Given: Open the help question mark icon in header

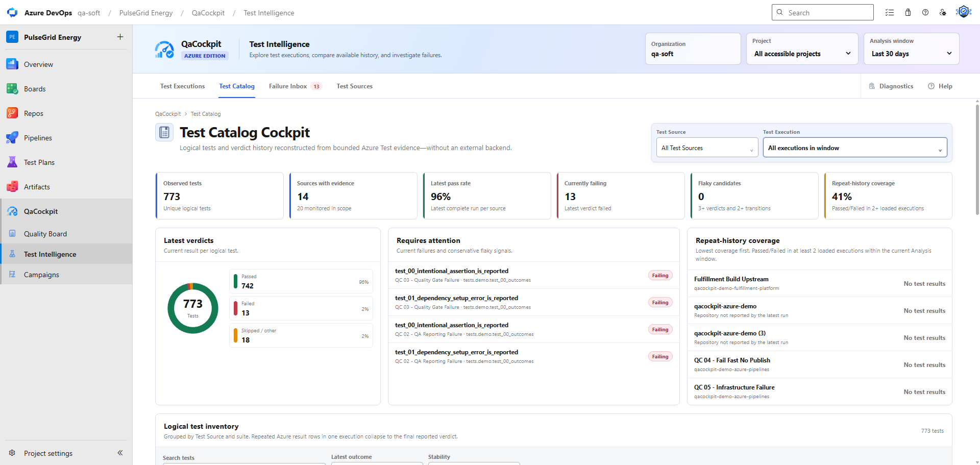Looking at the screenshot, I should (x=925, y=13).
